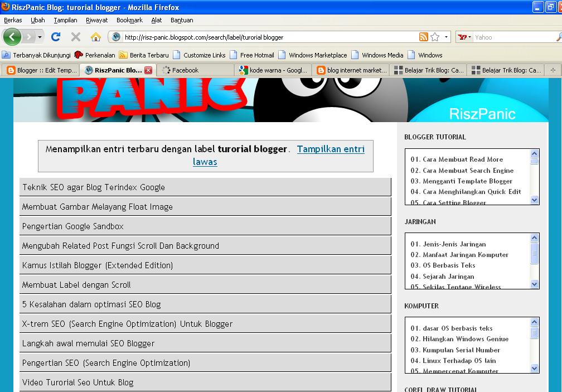
Task: Open the Bookmark menu
Action: pyautogui.click(x=129, y=20)
